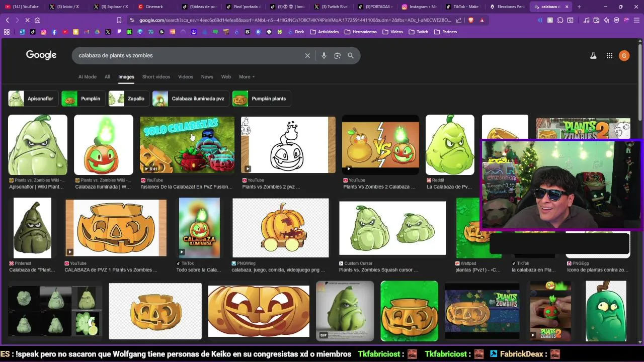Open the browser hamburger main menu
The image size is (644, 362).
click(x=636, y=20)
